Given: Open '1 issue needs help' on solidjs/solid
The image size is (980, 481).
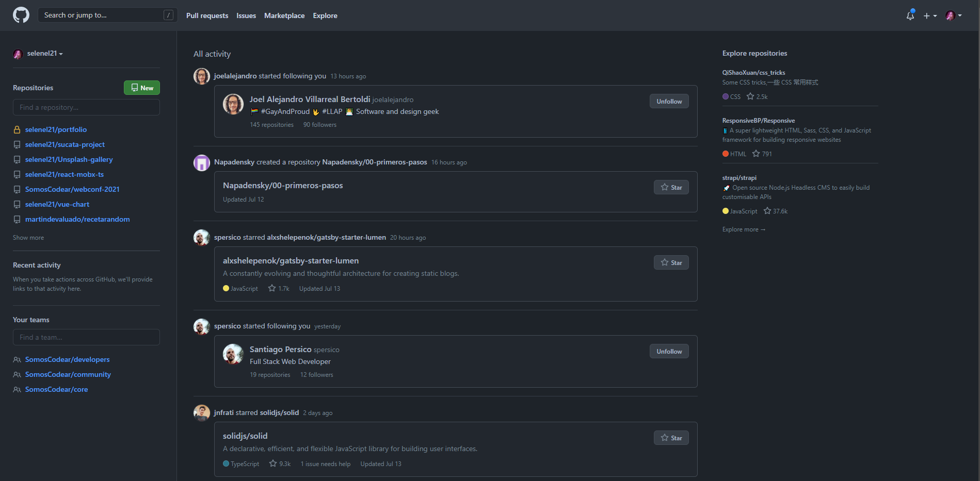Looking at the screenshot, I should click(x=326, y=464).
